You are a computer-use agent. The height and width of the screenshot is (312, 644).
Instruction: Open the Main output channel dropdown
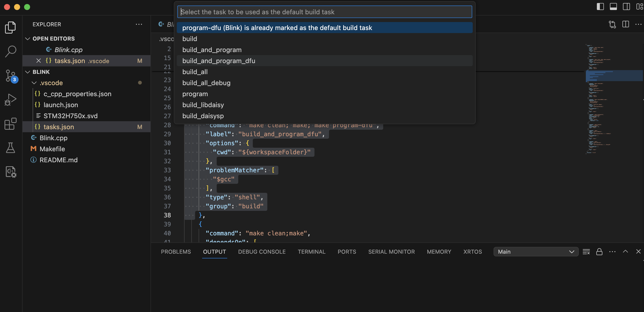pyautogui.click(x=536, y=252)
